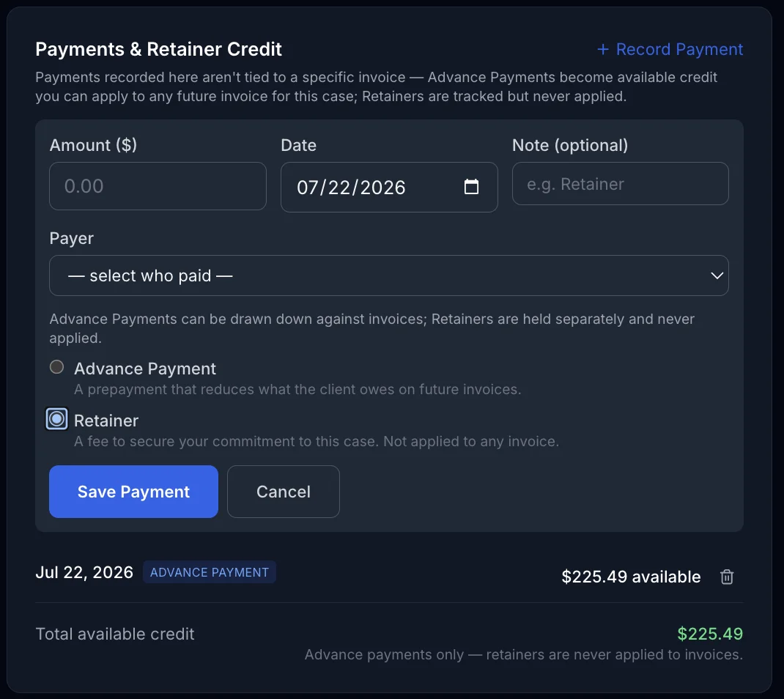The height and width of the screenshot is (699, 784).
Task: Click the green $225.49 total value
Action: pyautogui.click(x=710, y=634)
